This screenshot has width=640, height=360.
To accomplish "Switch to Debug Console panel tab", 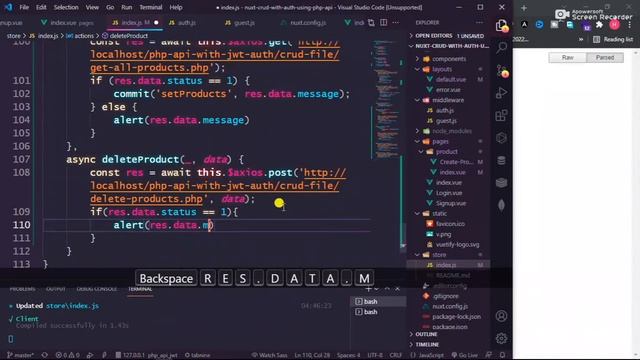I will tap(97, 289).
